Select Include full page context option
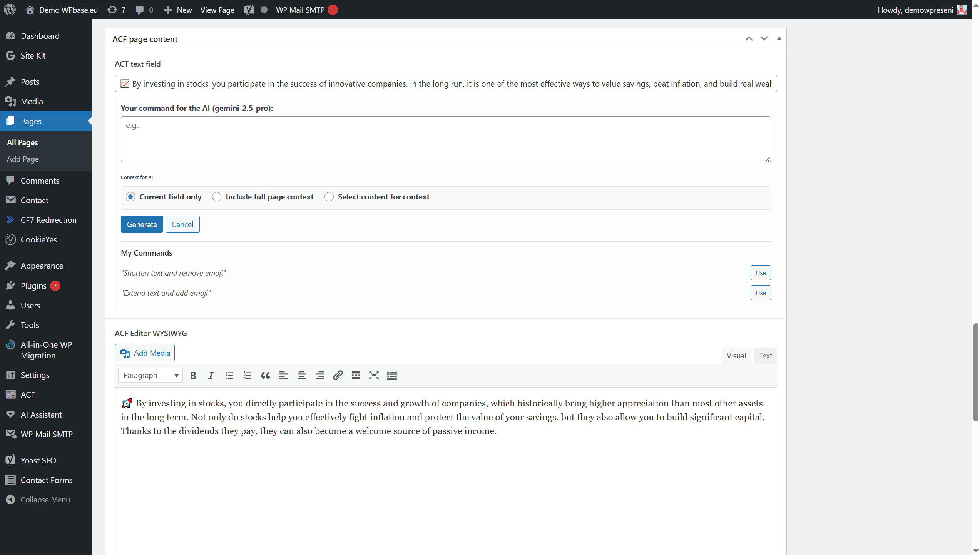Screen dimensions: 980x555 click(x=217, y=197)
